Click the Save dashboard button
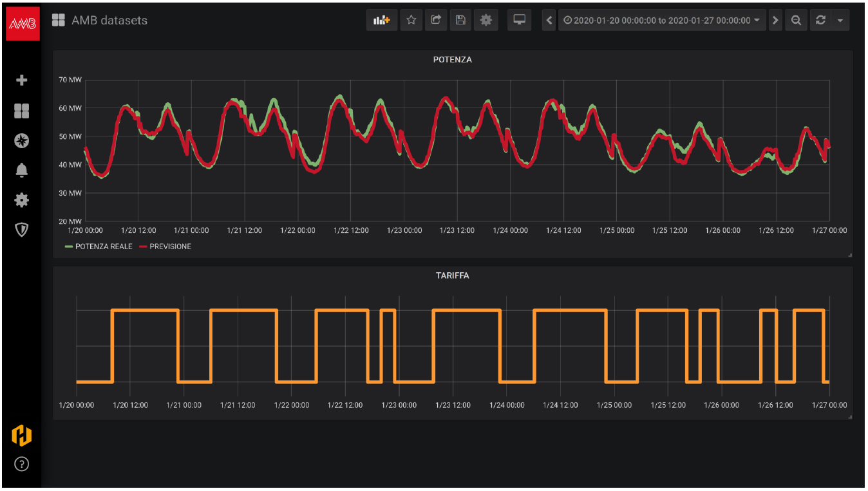Screen dimensions: 868x491 pos(460,20)
